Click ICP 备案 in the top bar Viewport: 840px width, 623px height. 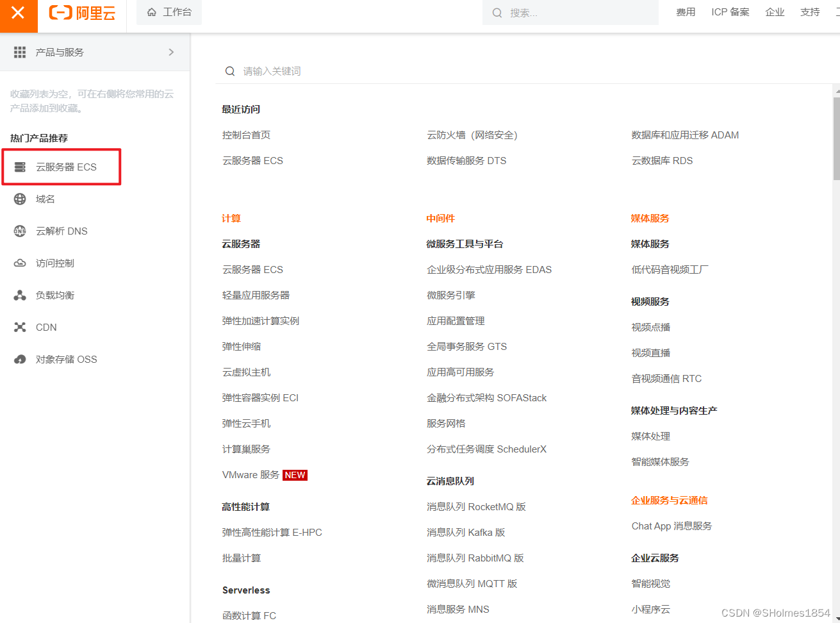click(x=730, y=12)
